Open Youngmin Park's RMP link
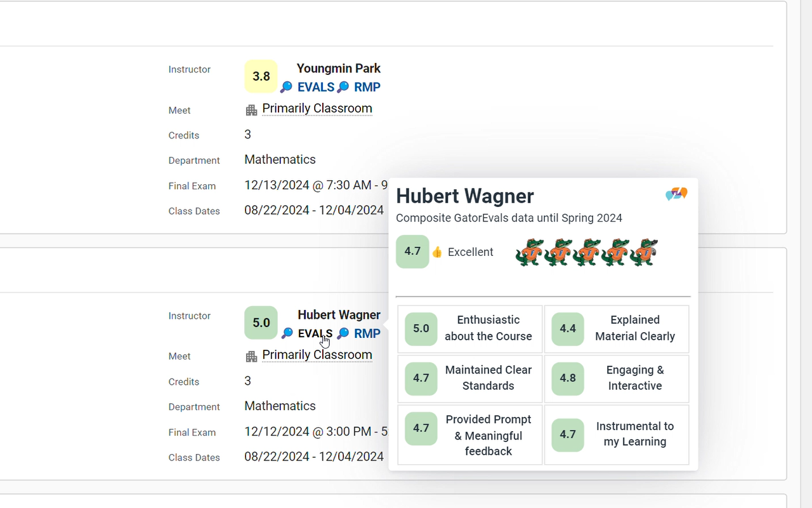Image resolution: width=812 pixels, height=508 pixels. [367, 88]
